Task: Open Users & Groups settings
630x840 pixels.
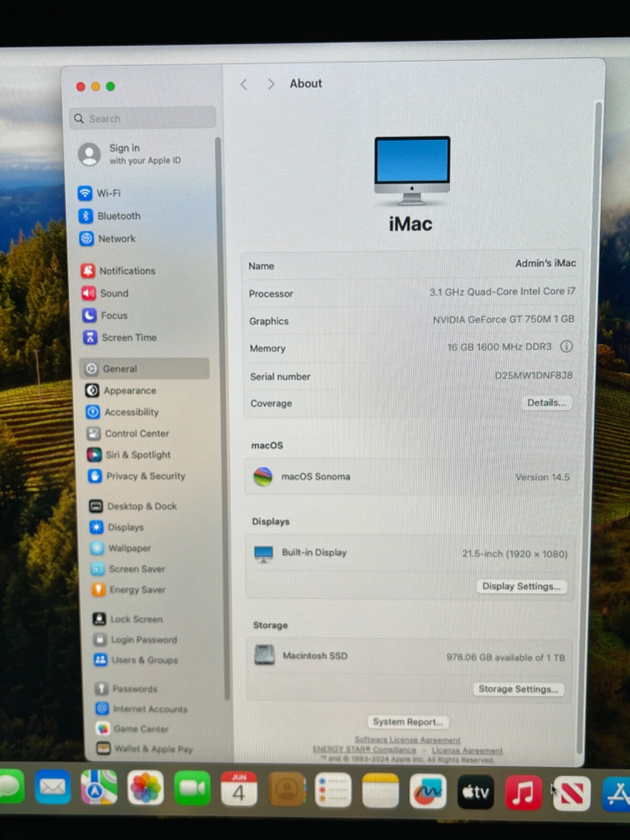Action: (136, 660)
